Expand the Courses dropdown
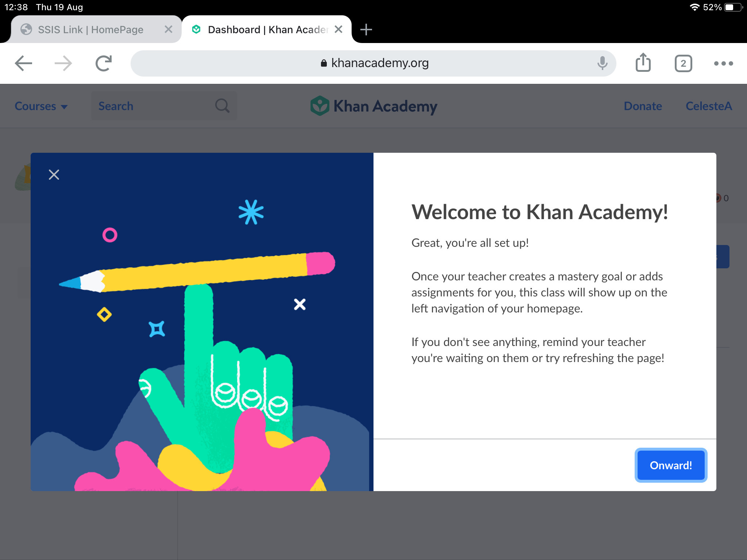747x560 pixels. 41,106
